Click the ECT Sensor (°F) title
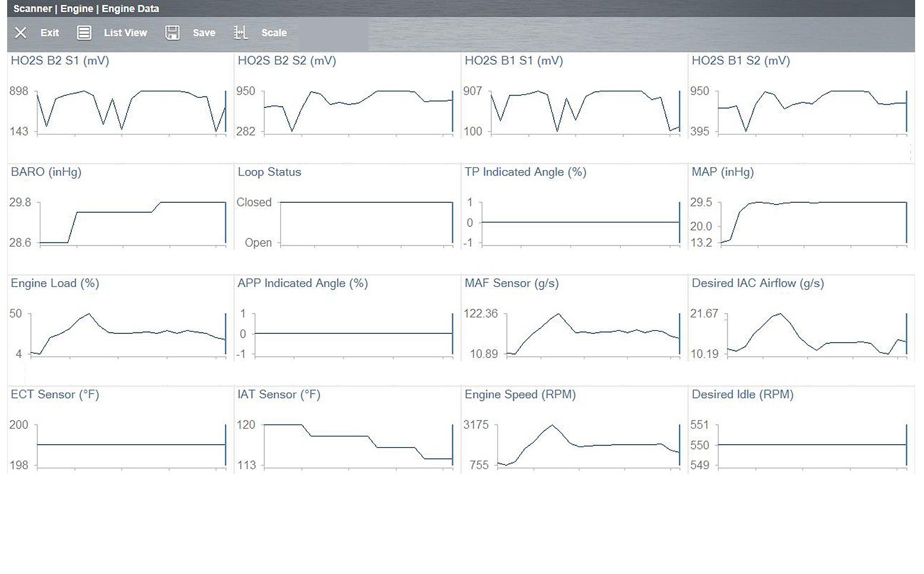 (x=55, y=394)
